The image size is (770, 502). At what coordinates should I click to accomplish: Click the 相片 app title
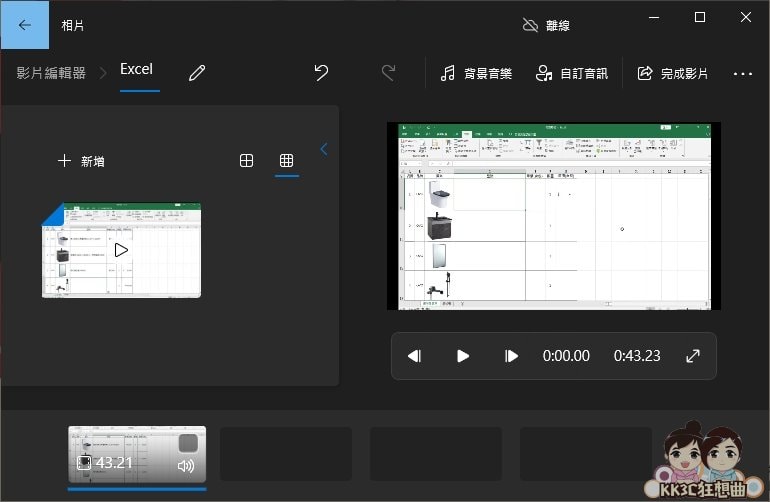coord(72,26)
